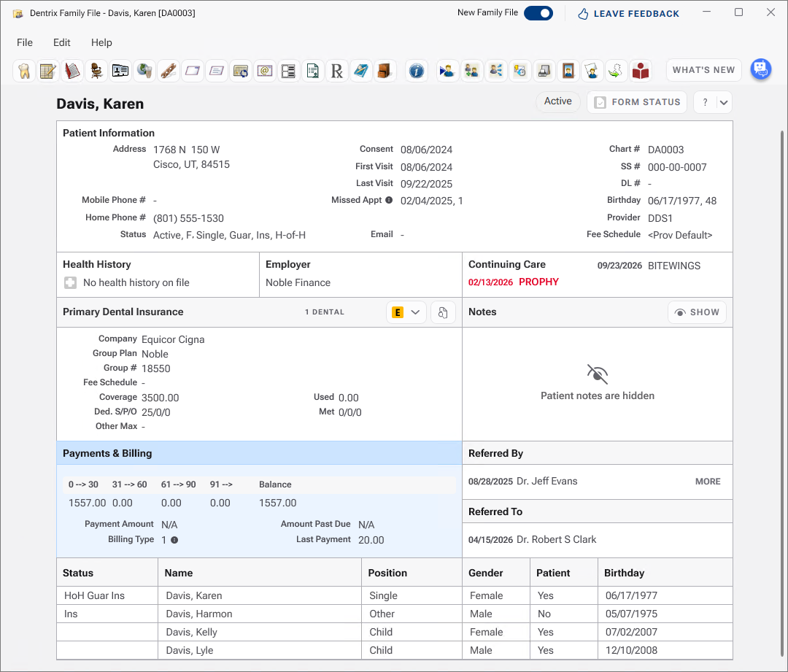Expand the insurance E eligibility dropdown

tap(406, 312)
